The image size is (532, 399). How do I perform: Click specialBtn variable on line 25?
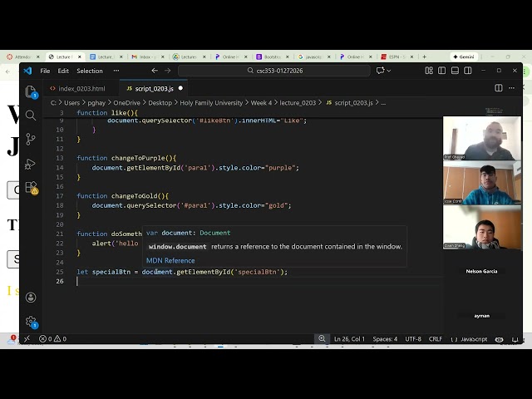111,272
